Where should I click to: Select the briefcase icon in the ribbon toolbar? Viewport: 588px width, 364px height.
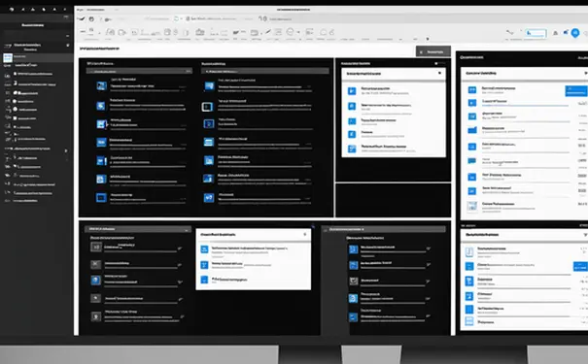coord(200,32)
